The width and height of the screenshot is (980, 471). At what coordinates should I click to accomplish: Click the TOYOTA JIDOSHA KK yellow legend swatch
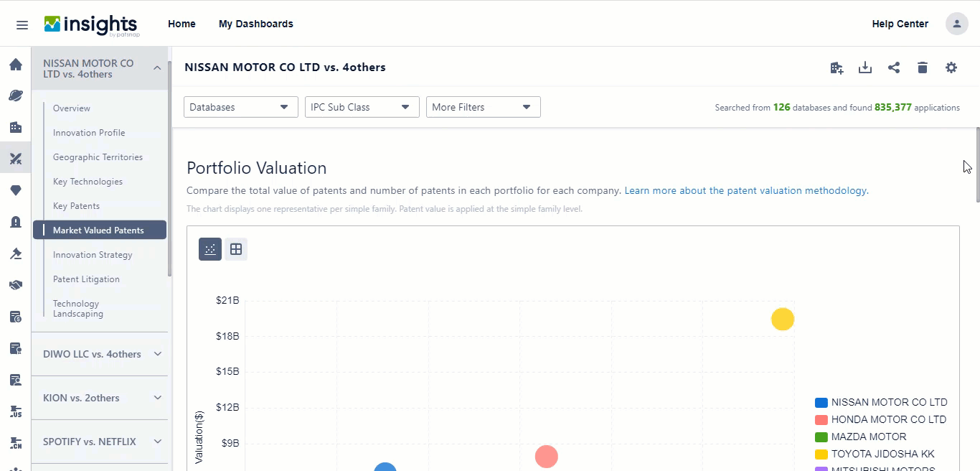point(820,454)
